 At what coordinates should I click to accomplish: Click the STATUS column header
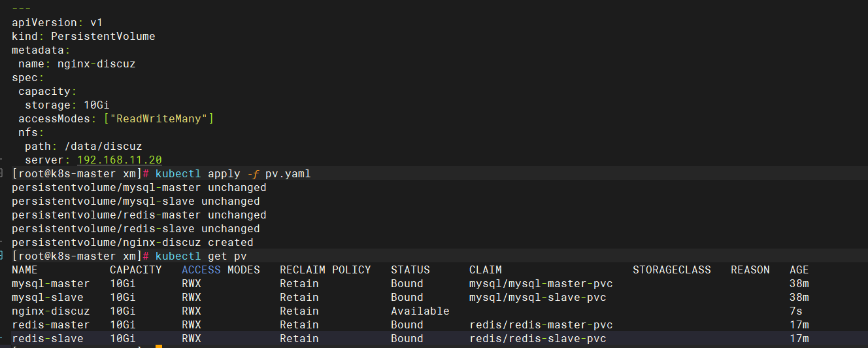tap(410, 270)
